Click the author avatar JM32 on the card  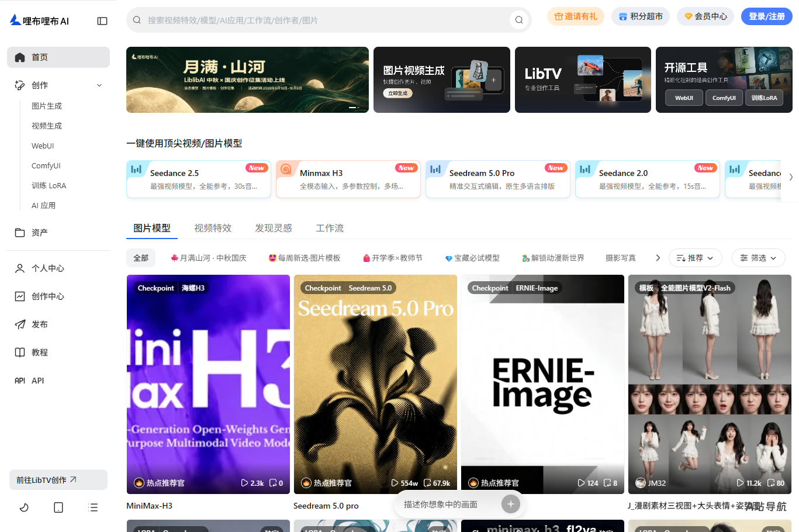coord(641,483)
